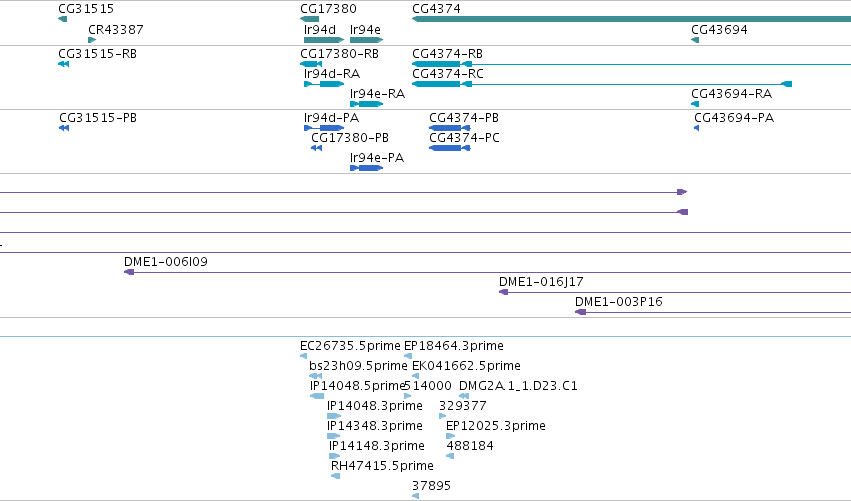Click the IP14048.5prime EST label
Image resolution: width=851 pixels, height=501 pixels.
358,386
